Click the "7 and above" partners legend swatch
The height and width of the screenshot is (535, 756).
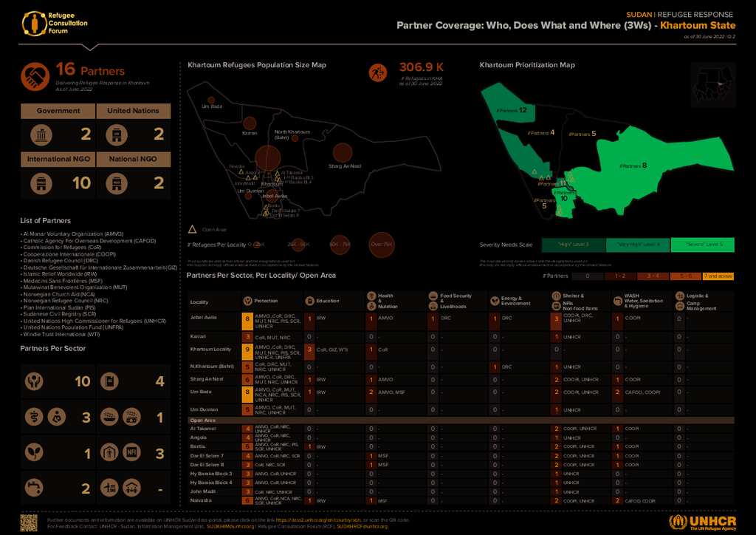(x=718, y=276)
